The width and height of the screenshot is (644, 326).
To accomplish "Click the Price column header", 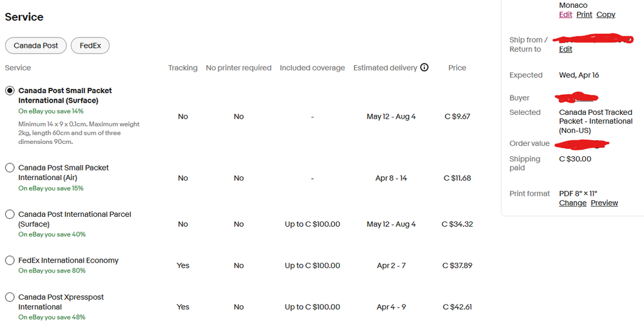I will point(457,68).
